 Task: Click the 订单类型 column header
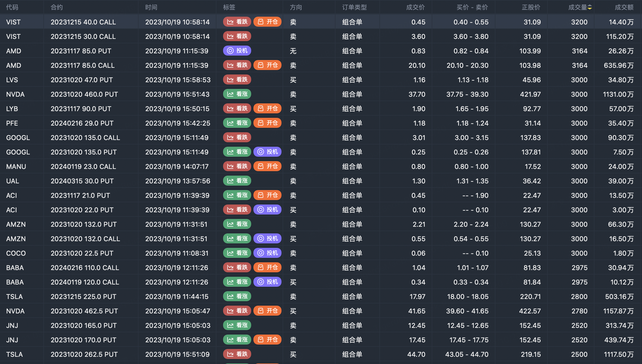click(355, 7)
